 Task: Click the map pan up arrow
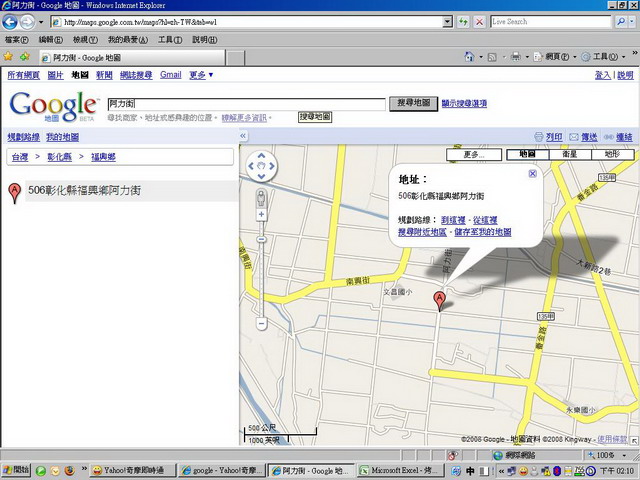point(262,156)
